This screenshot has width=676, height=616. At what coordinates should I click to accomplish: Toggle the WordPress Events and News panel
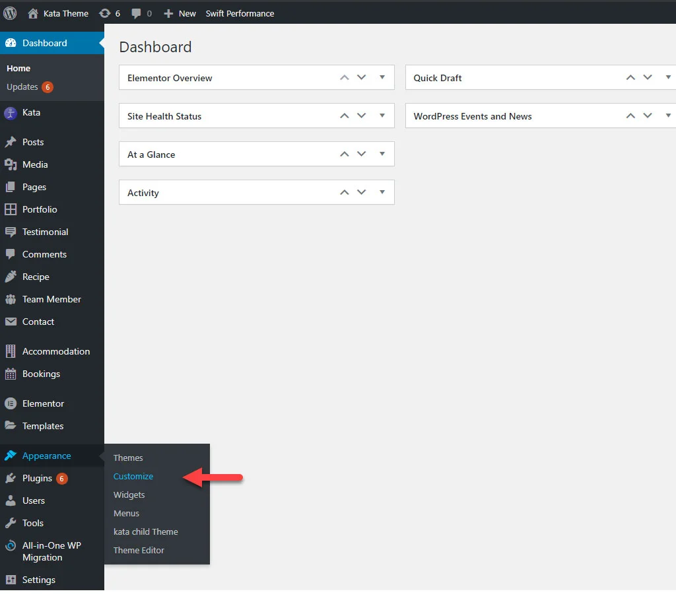pyautogui.click(x=668, y=116)
